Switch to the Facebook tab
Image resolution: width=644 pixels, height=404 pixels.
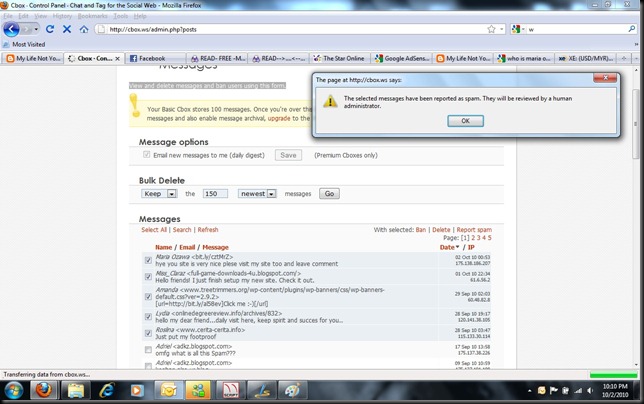155,58
